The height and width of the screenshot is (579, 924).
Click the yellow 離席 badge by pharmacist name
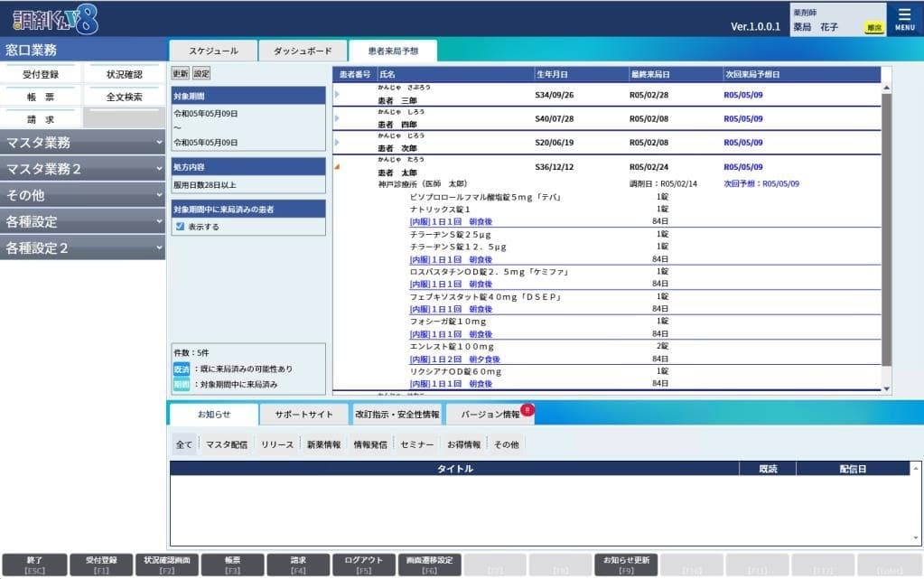[x=873, y=28]
